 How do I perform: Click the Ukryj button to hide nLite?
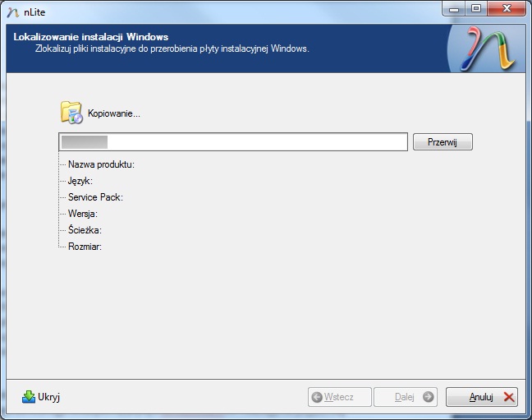(x=41, y=397)
